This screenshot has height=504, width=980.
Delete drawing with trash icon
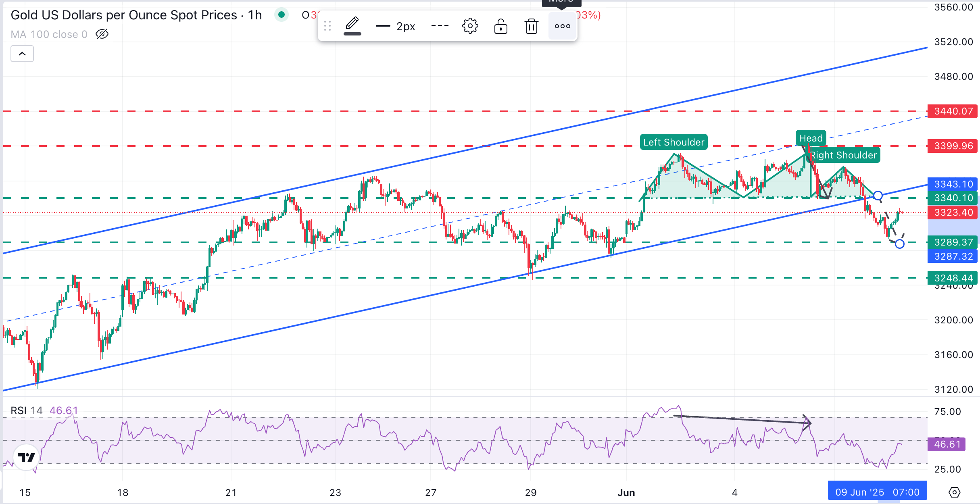[531, 26]
